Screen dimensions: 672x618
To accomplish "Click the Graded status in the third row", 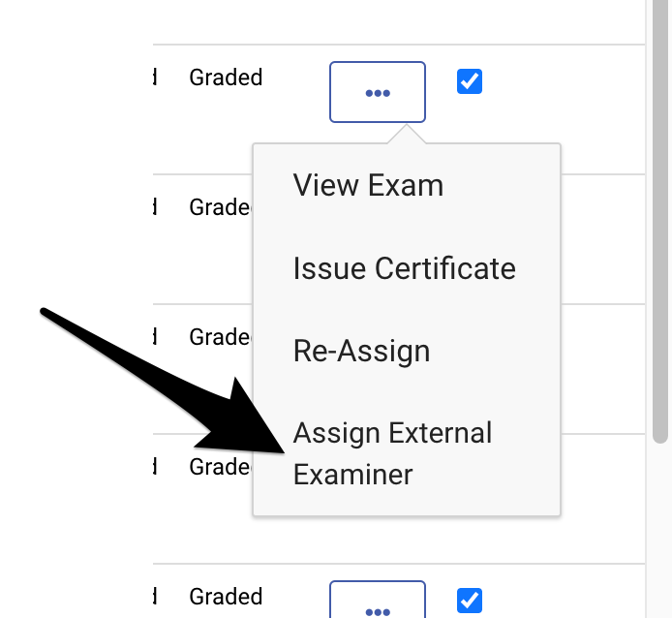I will tap(221, 337).
